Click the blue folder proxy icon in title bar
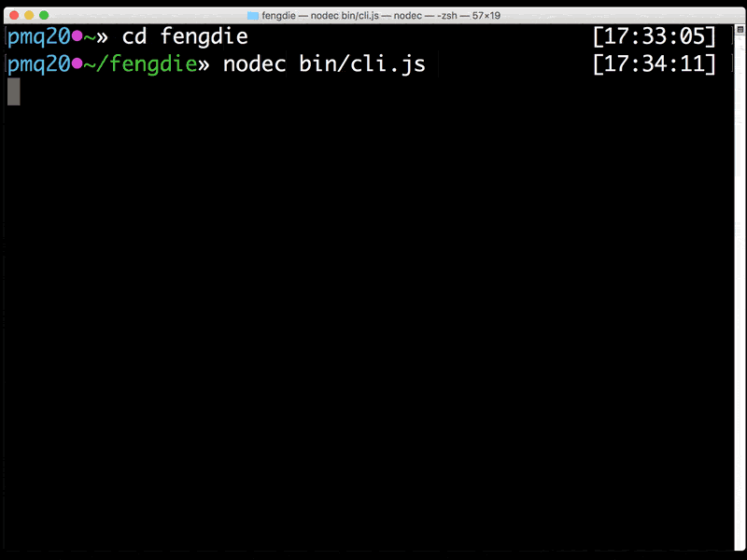 [x=253, y=16]
